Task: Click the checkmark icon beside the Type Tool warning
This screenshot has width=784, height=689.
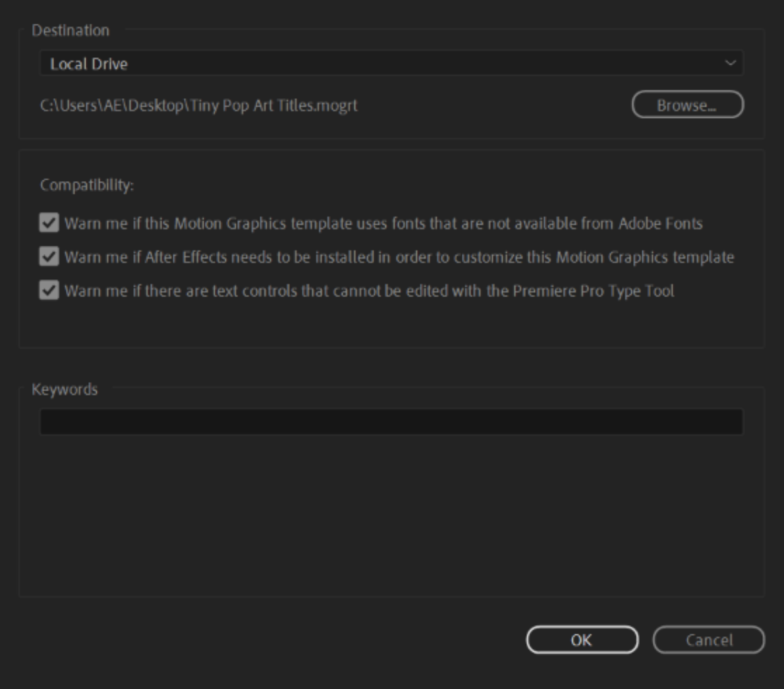Action: click(49, 290)
